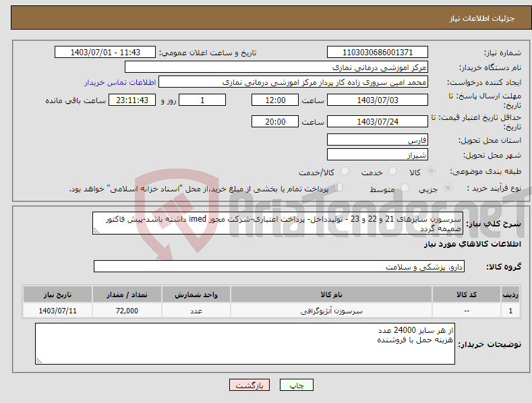The width and height of the screenshot is (532, 403).
Task: Select the جزیی purchase type radio
Action: (x=448, y=187)
